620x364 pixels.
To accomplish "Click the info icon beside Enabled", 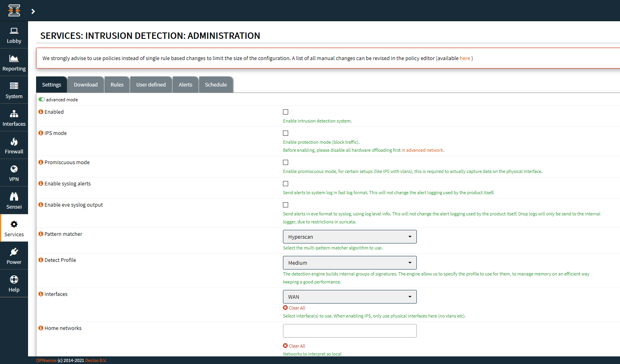I will 41,112.
